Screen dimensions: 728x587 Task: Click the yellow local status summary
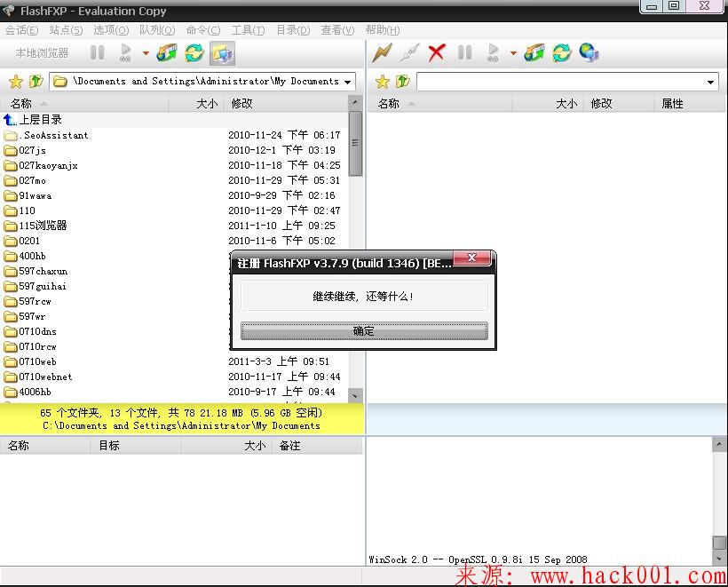pyautogui.click(x=181, y=419)
